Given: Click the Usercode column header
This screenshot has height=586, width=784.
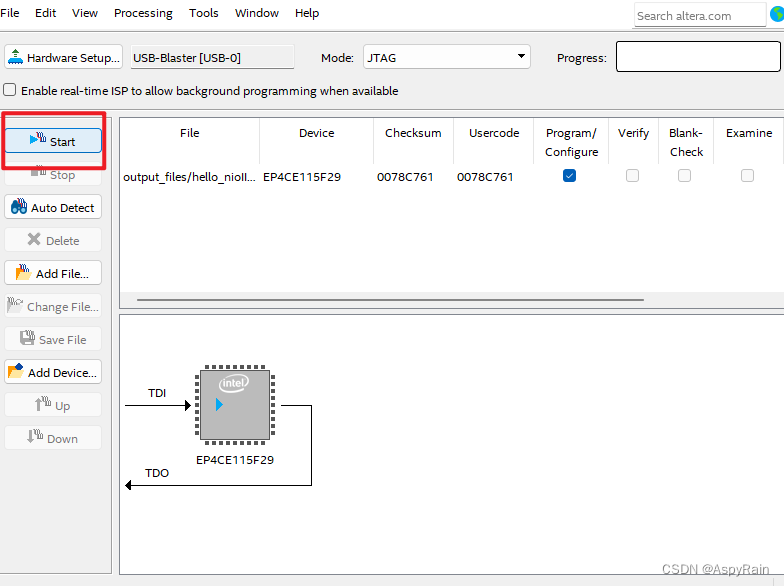Looking at the screenshot, I should point(494,142).
